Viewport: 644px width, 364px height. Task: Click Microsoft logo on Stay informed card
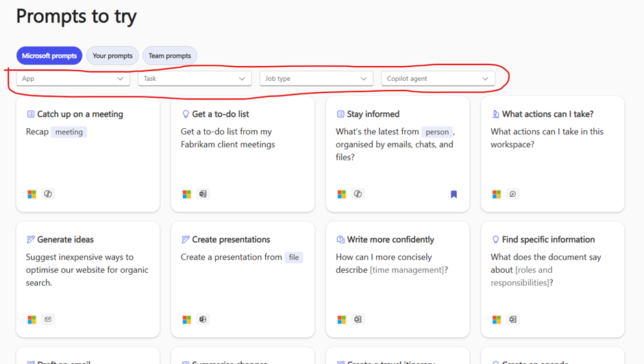tap(341, 194)
